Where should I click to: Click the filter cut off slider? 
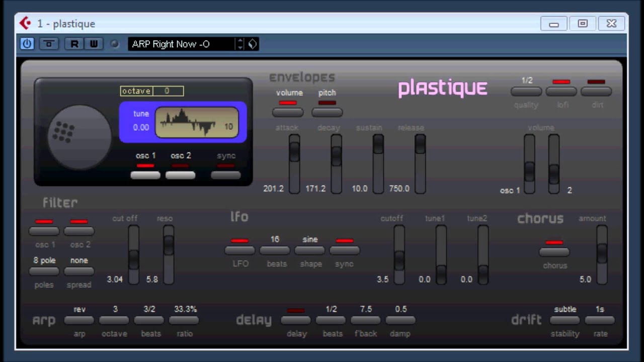pyautogui.click(x=133, y=254)
